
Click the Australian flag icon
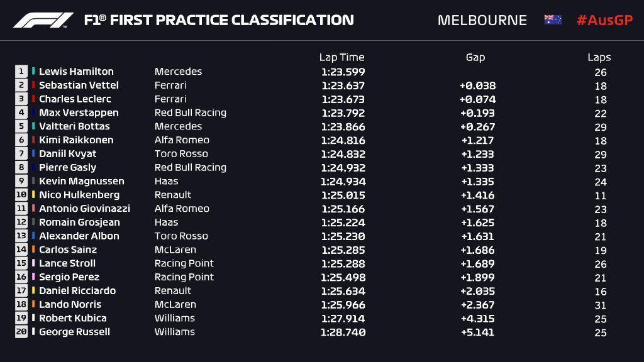(553, 20)
